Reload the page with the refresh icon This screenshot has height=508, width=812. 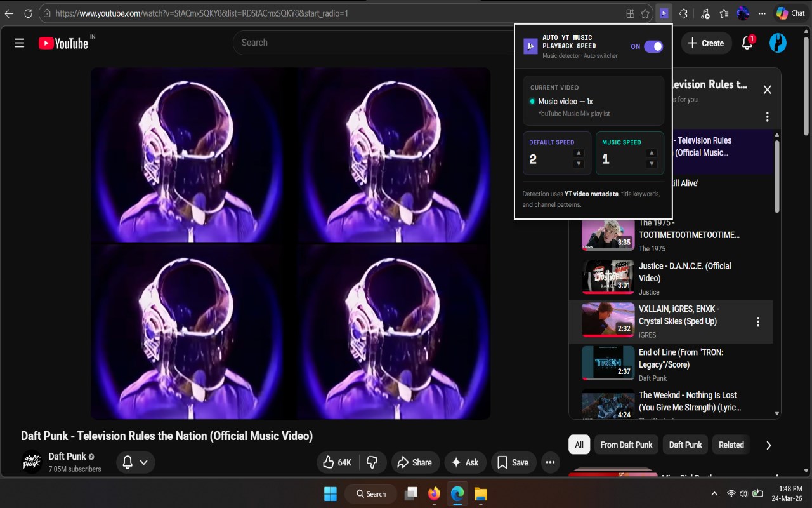pos(28,13)
